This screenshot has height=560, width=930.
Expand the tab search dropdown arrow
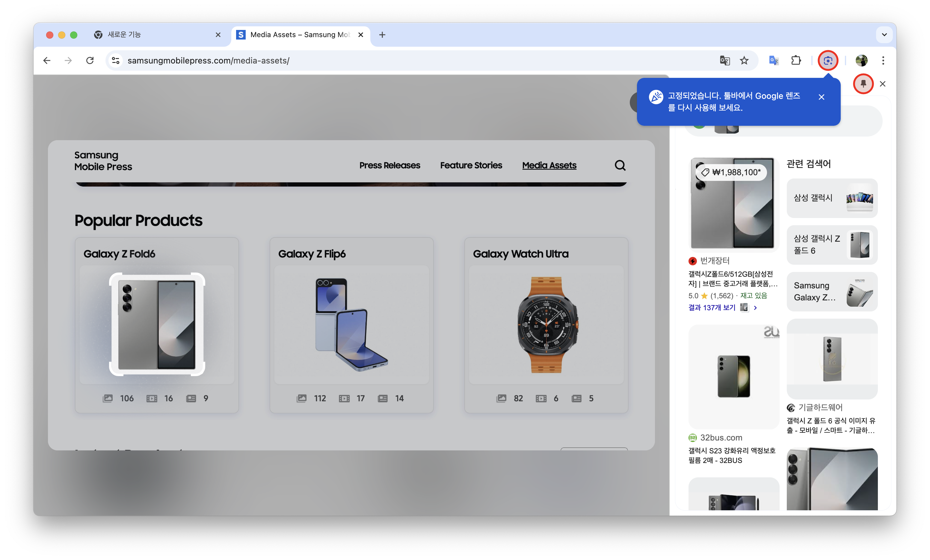[884, 35]
